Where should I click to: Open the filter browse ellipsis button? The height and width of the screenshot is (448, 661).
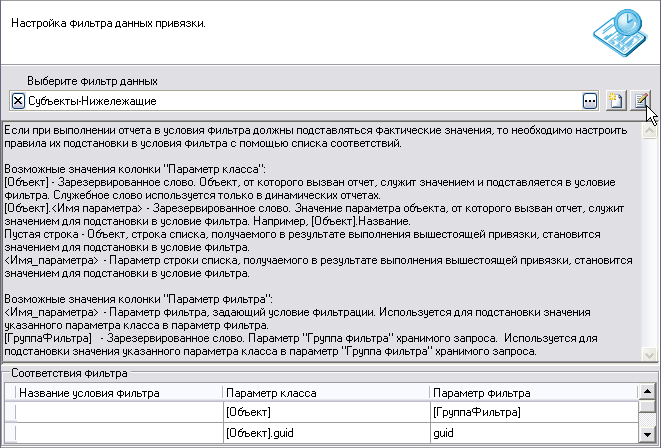point(590,101)
